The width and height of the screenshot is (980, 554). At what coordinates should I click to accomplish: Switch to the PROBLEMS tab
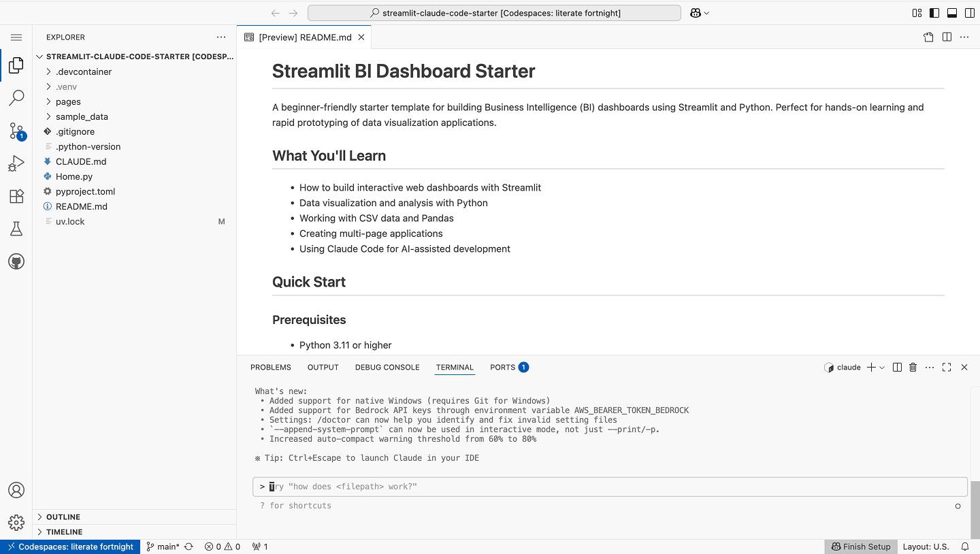pos(270,368)
